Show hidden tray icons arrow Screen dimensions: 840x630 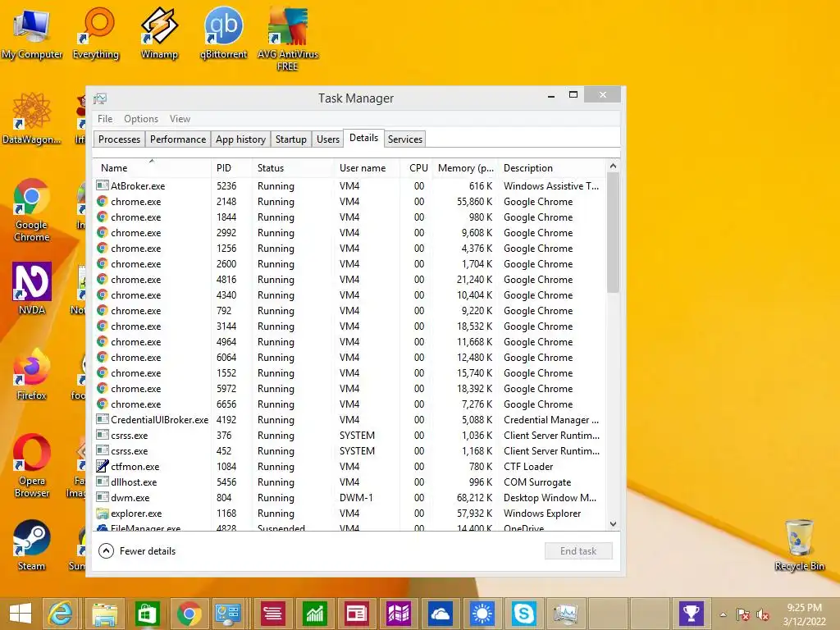click(x=724, y=615)
